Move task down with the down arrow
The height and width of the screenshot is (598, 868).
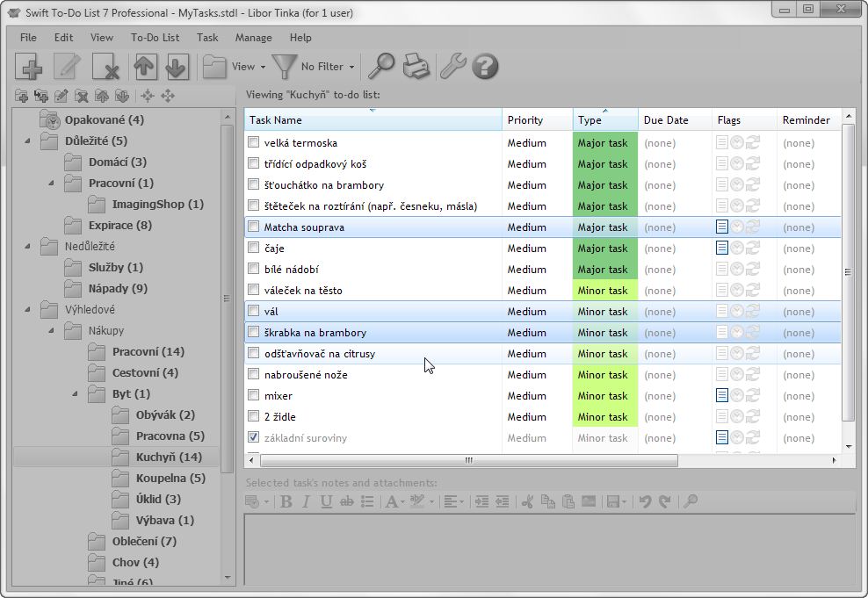point(177,67)
